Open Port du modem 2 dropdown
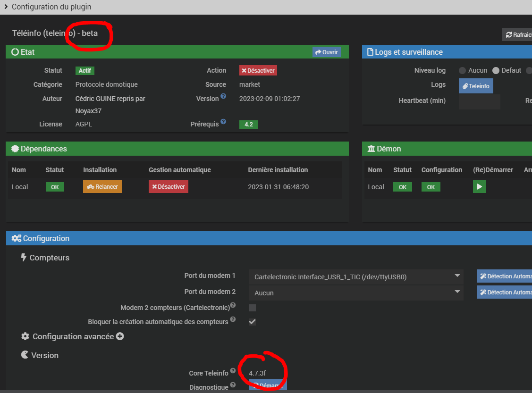The image size is (532, 393). coord(356,293)
